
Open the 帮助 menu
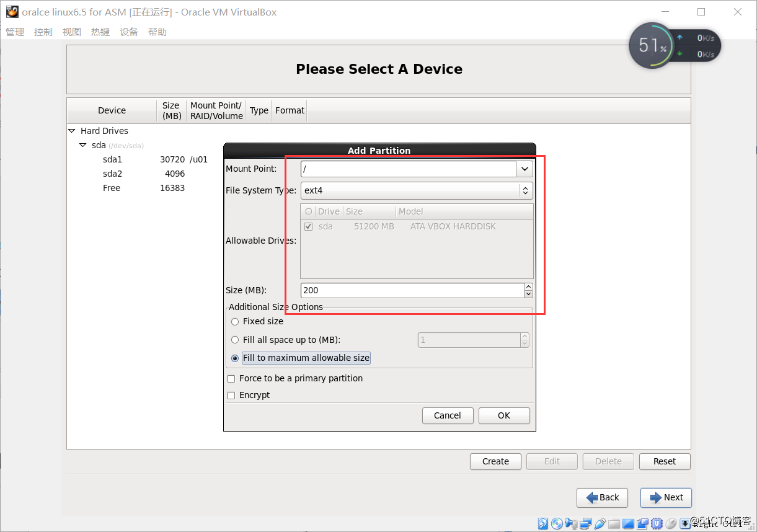(x=157, y=32)
